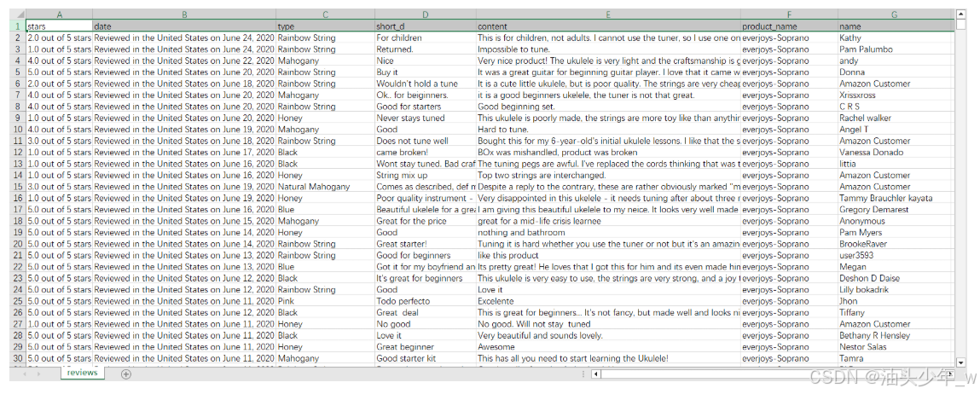Select the name cell 'user3593'
This screenshot has height=394, width=980.
pyautogui.click(x=896, y=255)
